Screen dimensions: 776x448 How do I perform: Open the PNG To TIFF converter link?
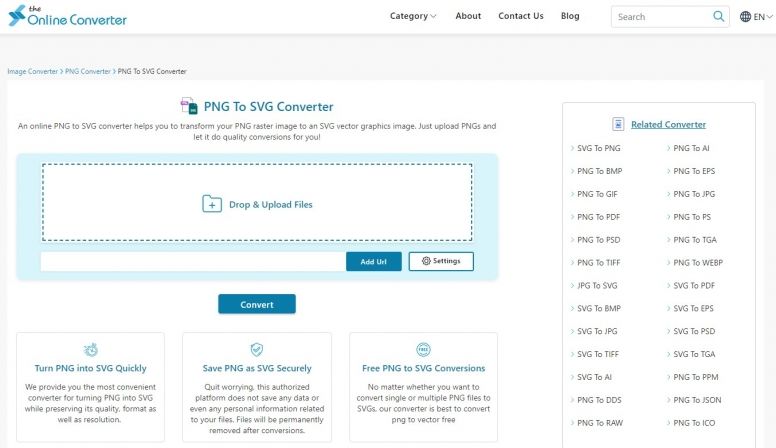[x=598, y=262]
